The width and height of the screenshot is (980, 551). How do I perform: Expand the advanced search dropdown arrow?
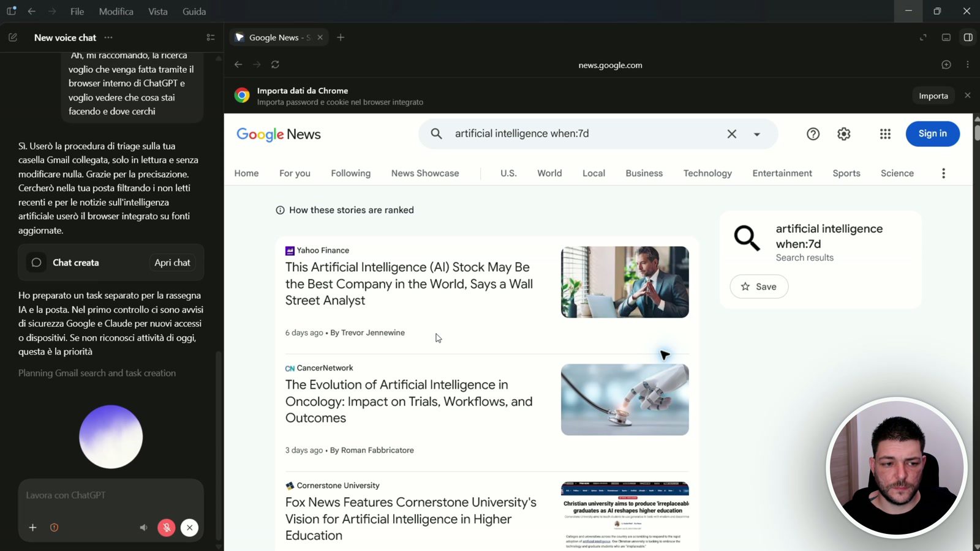click(x=757, y=134)
